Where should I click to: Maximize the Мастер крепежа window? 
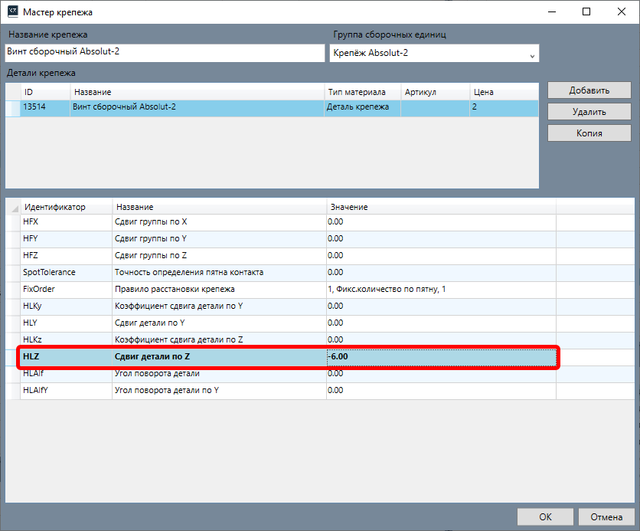tap(586, 11)
